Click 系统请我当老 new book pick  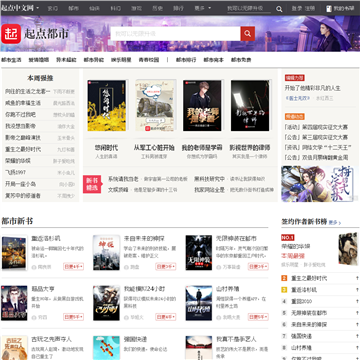click(x=123, y=179)
